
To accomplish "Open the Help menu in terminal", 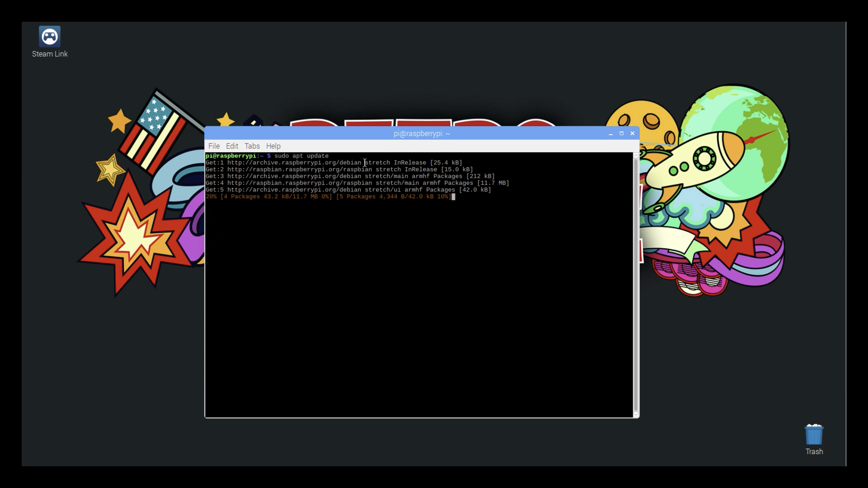I will [273, 146].
